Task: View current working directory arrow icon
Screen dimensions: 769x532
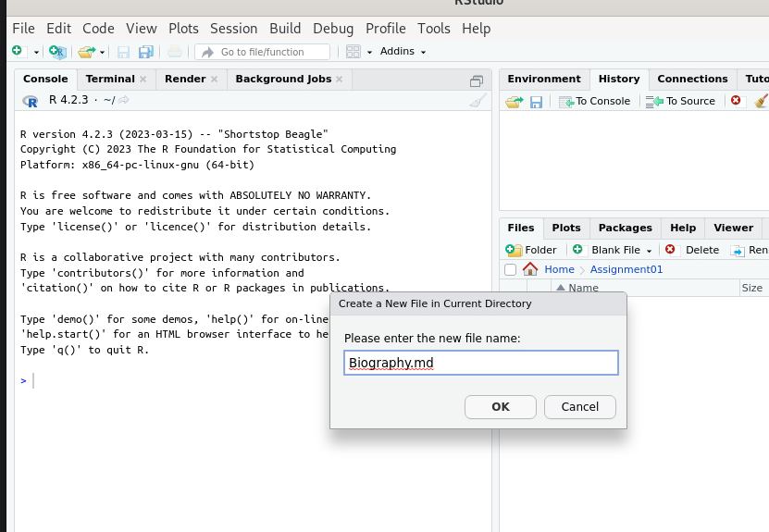Action: pos(124,100)
